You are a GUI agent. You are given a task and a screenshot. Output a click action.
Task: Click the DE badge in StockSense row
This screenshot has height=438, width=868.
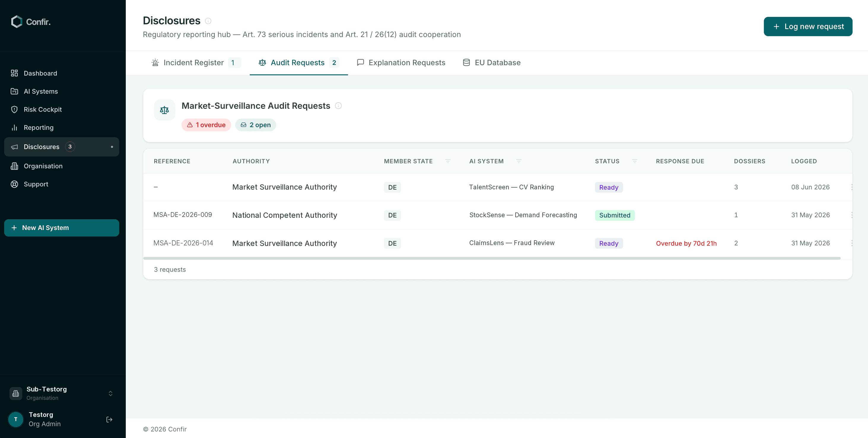392,215
